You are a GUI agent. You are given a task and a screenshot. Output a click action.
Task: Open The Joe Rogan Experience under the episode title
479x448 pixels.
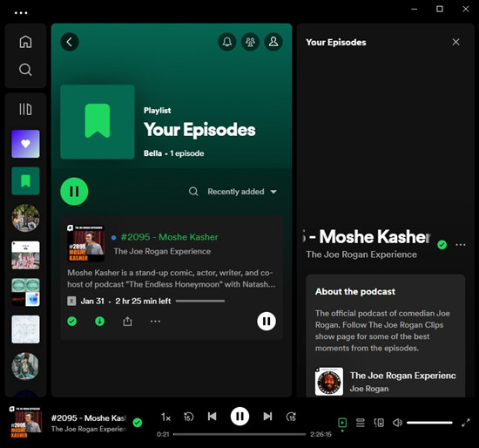[x=162, y=251]
